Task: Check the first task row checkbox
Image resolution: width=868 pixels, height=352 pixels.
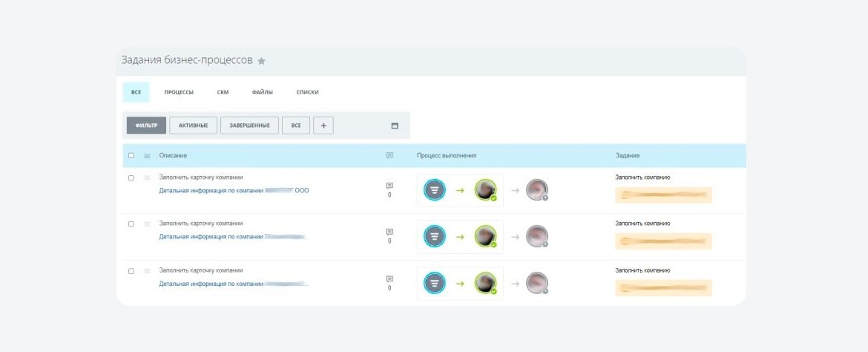Action: pos(131,178)
